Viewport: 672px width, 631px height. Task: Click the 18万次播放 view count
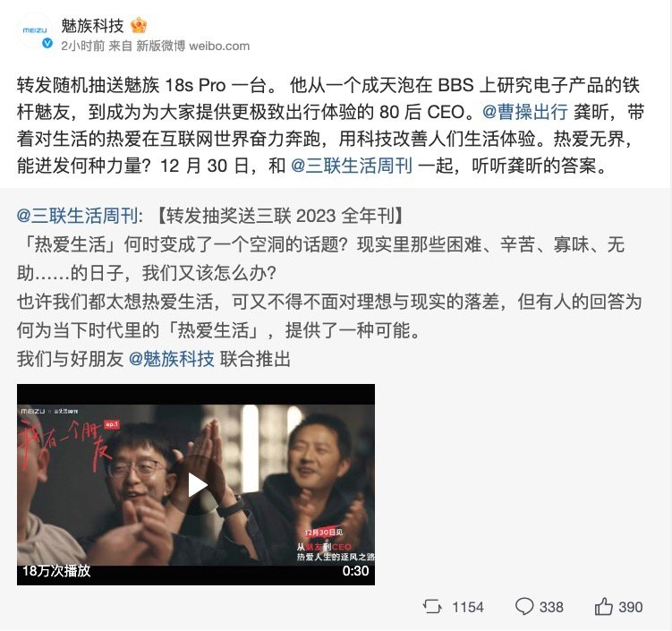point(56,571)
